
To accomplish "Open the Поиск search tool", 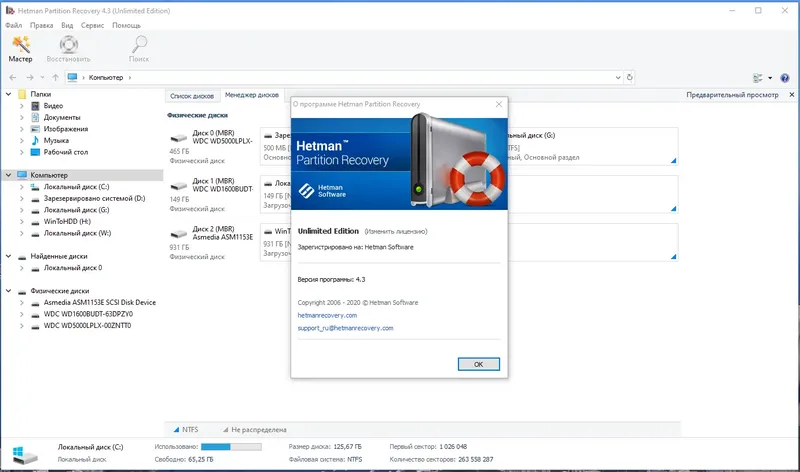I will [139, 49].
